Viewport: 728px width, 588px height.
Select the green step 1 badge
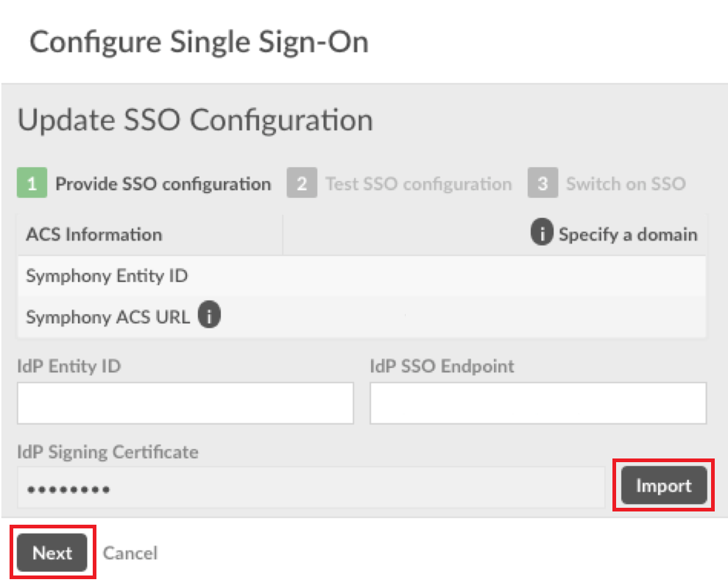pyautogui.click(x=32, y=183)
